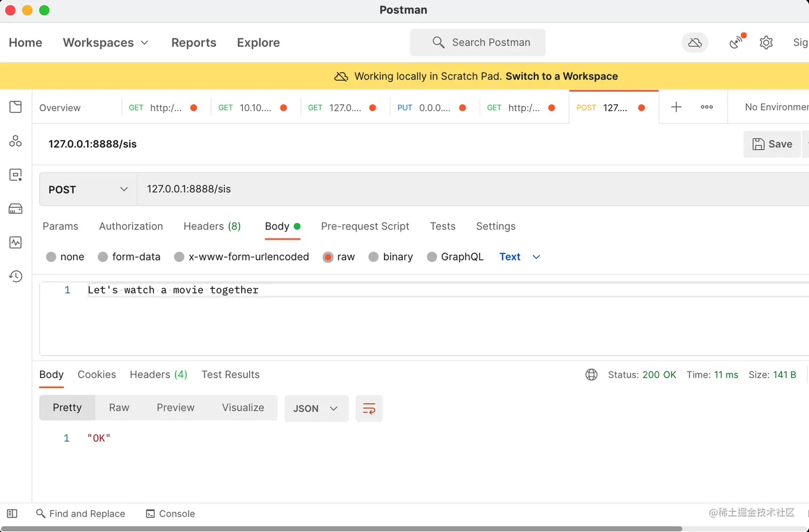Open the POST method dropdown
Image resolution: width=809 pixels, height=532 pixels.
tap(88, 189)
